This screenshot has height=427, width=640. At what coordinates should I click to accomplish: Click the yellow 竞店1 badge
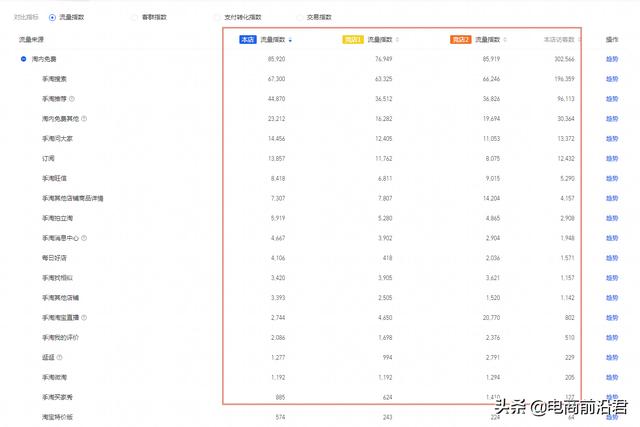pos(352,40)
